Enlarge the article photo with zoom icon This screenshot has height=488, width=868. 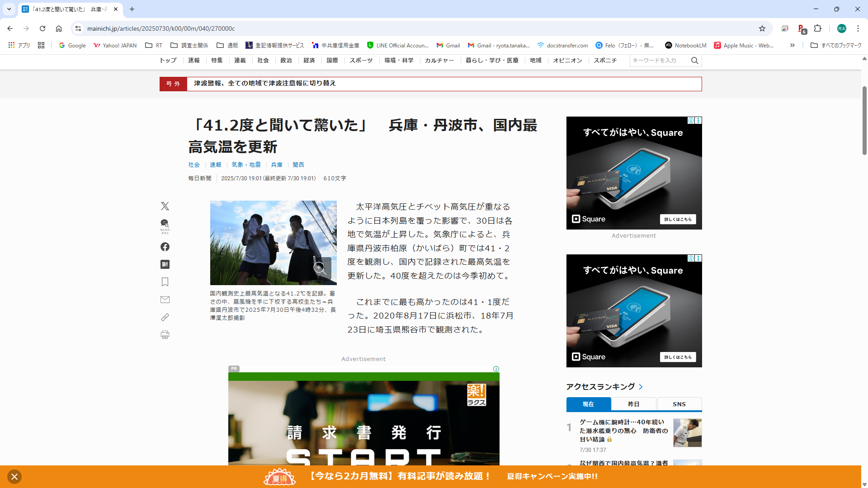point(320,268)
